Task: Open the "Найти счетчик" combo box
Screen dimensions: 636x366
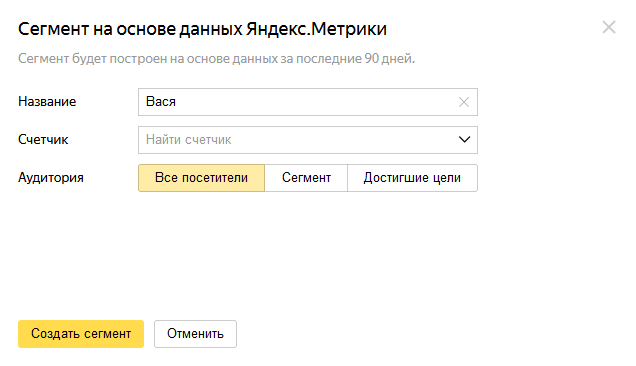Action: point(308,140)
